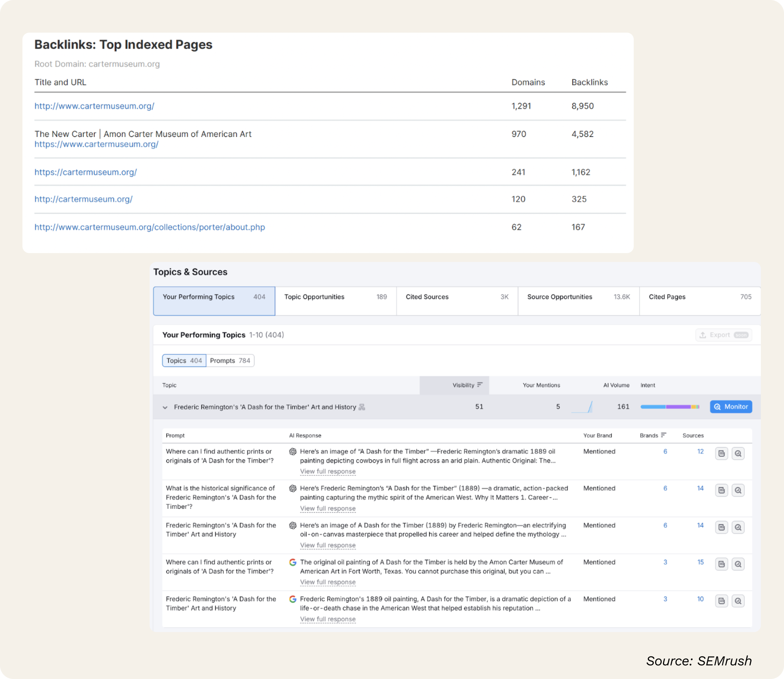Click the Intent color distribution bar

point(670,407)
